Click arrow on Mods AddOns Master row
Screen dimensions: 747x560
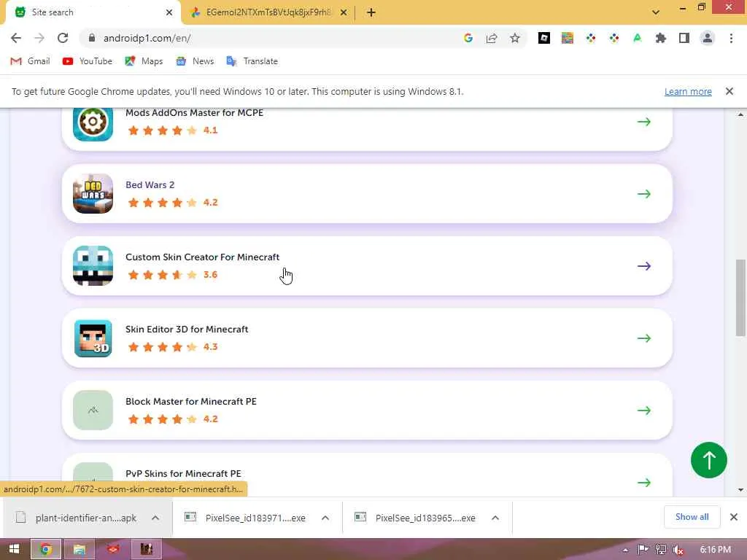coord(644,122)
